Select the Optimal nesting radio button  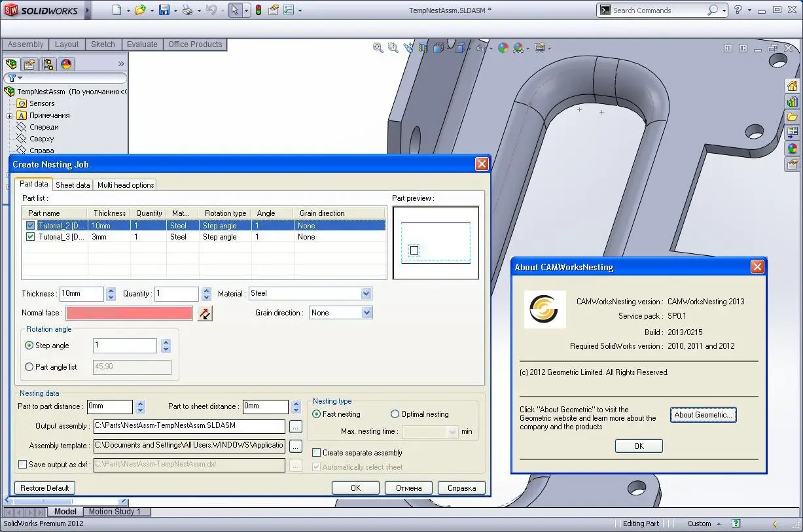point(395,414)
